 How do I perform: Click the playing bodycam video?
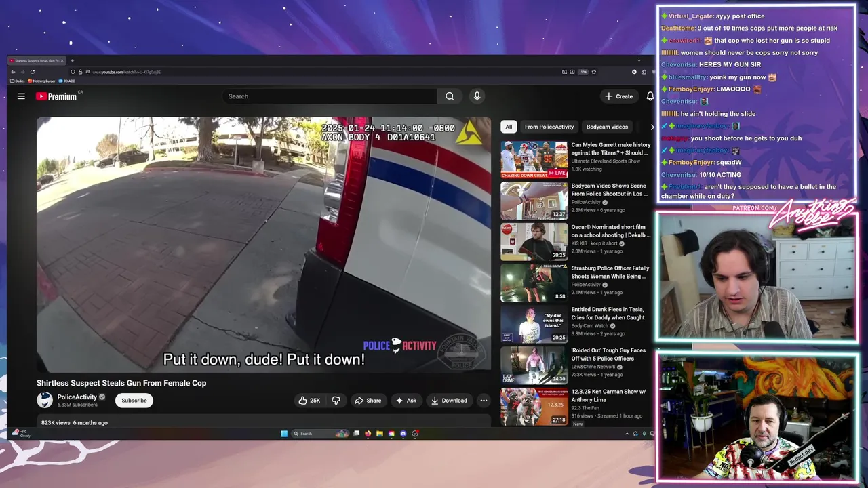coord(264,244)
